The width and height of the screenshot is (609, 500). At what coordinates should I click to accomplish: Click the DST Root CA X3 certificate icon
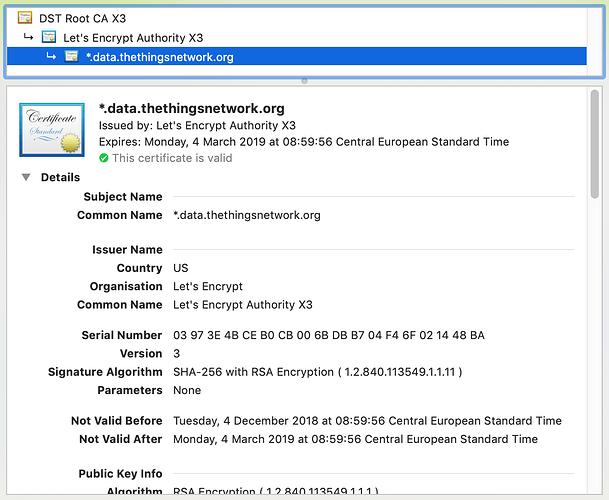tap(25, 18)
